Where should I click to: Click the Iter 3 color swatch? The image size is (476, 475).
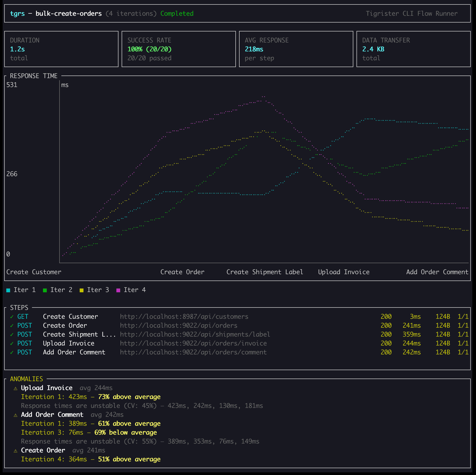click(x=82, y=290)
